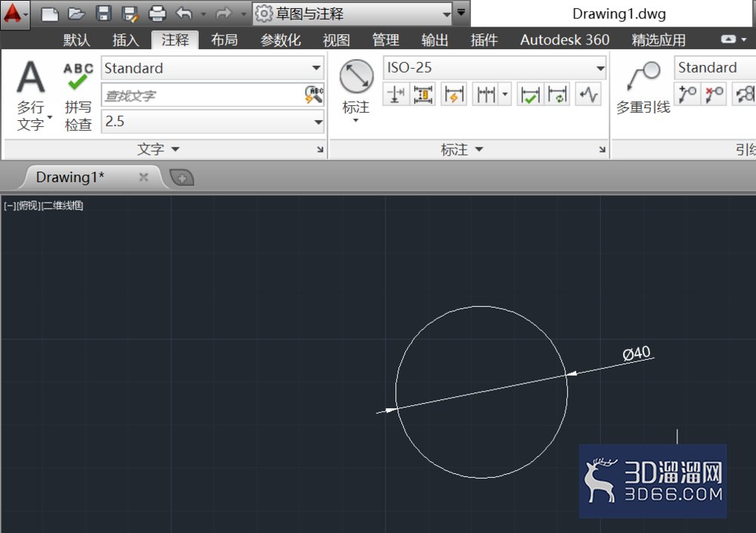Click the quick dimension lightning icon
The image size is (756, 533).
pyautogui.click(x=454, y=94)
